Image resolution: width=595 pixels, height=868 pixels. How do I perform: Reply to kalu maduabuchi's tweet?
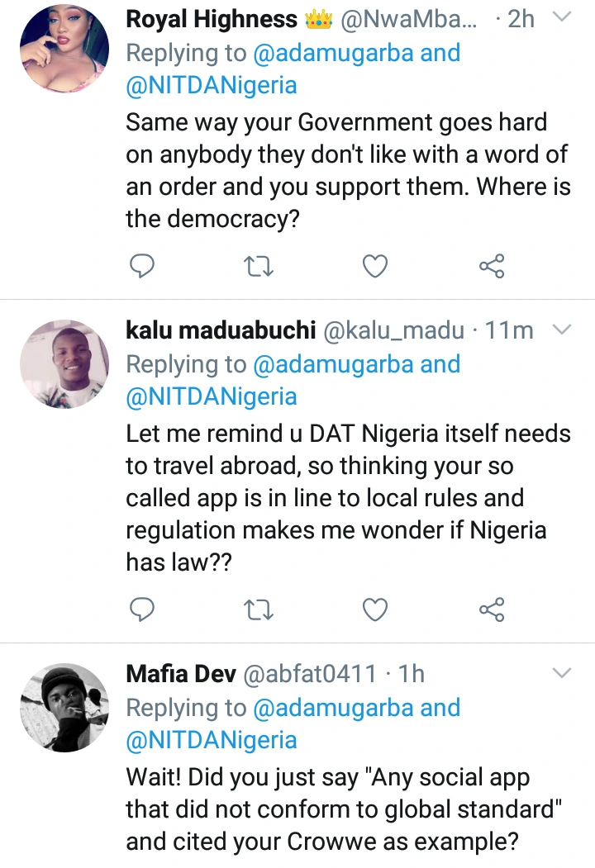tap(143, 609)
